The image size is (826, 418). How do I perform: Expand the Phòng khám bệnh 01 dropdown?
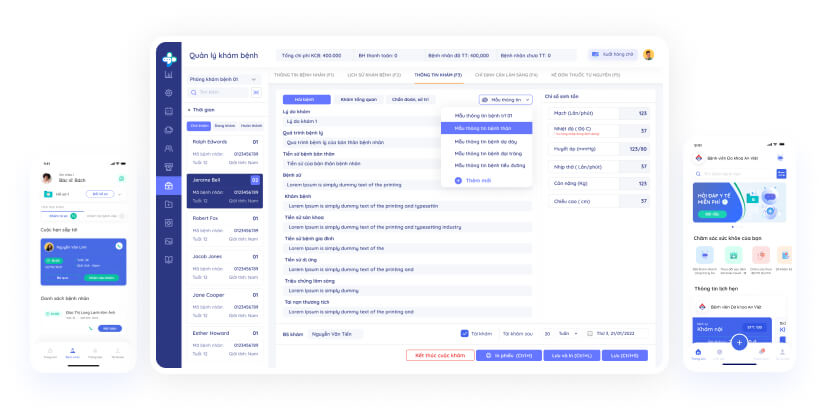coord(223,79)
